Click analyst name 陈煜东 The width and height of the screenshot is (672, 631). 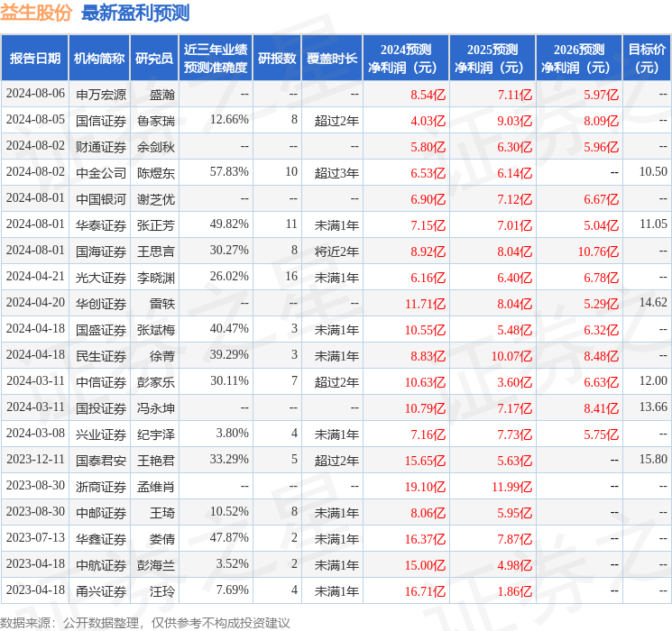(x=155, y=173)
